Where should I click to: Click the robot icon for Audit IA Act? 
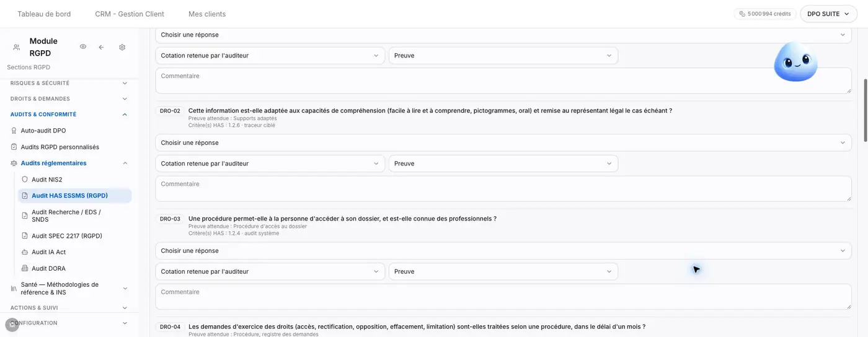click(25, 252)
